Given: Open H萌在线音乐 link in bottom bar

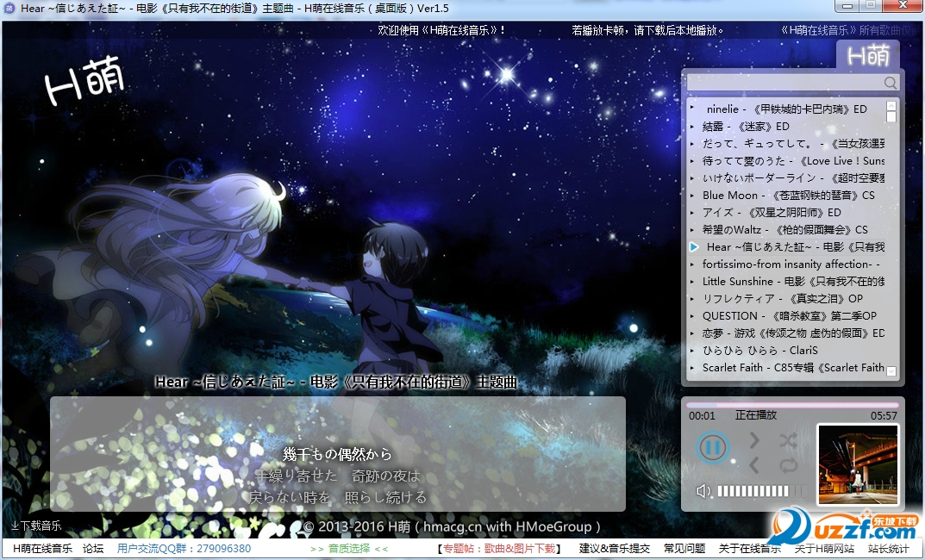Looking at the screenshot, I should [x=42, y=549].
